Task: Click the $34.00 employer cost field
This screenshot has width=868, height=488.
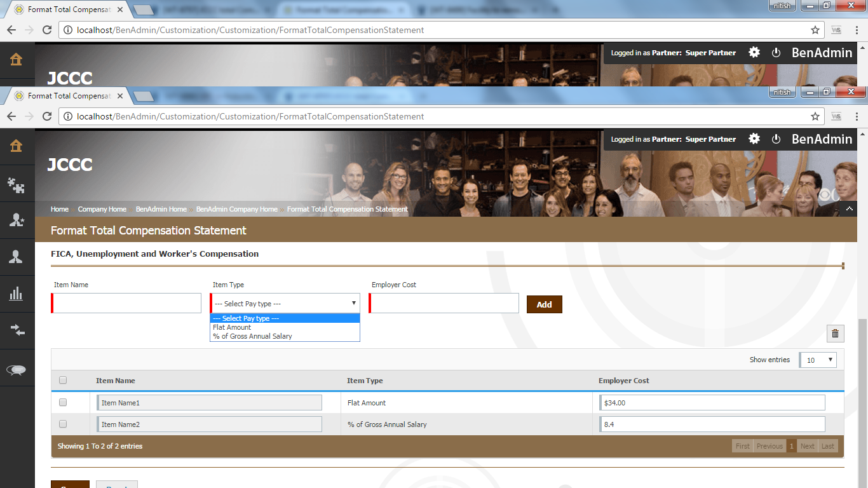Action: pyautogui.click(x=712, y=403)
